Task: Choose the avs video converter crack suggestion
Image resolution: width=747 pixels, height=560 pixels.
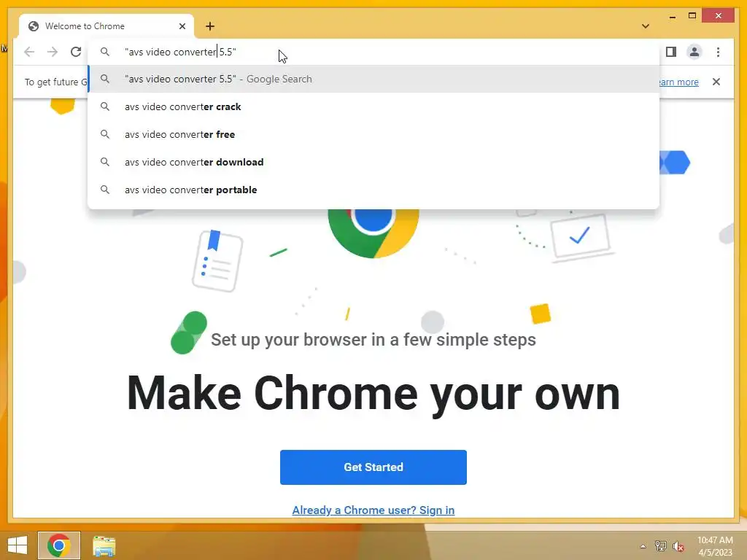Action: point(374,106)
